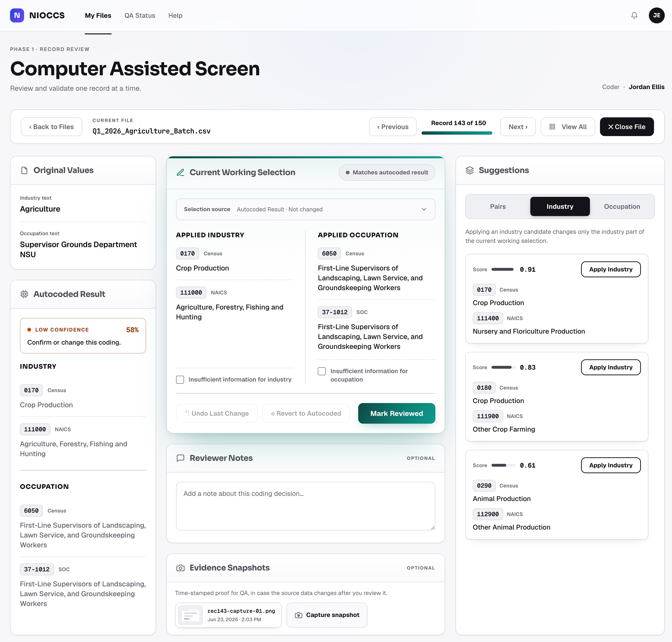
Task: Switch to the Occupation suggestions tab
Action: click(x=622, y=207)
